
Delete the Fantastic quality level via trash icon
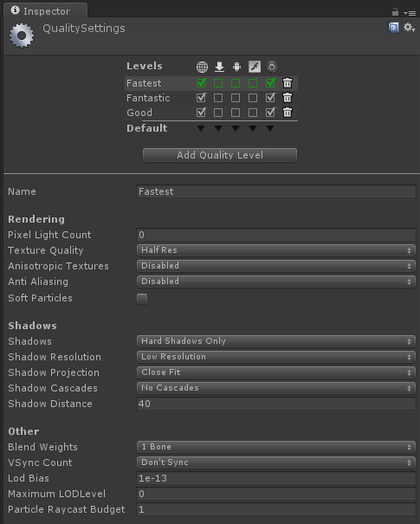click(288, 98)
